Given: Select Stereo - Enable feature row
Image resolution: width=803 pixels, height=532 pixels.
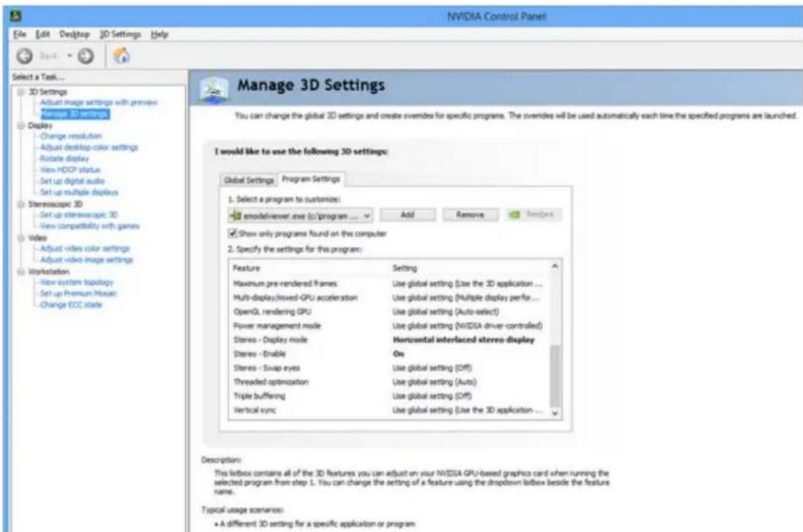Looking at the screenshot, I should coord(260,354).
